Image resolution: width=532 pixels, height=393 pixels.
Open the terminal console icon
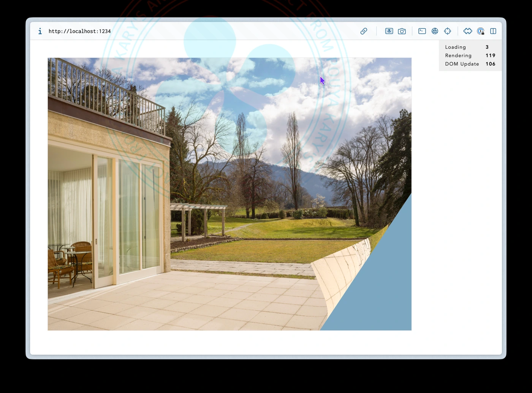422,31
